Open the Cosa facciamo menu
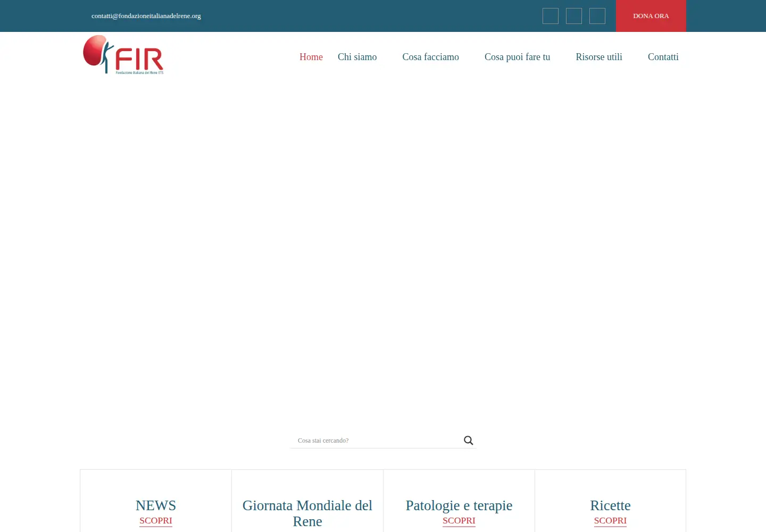 431,57
